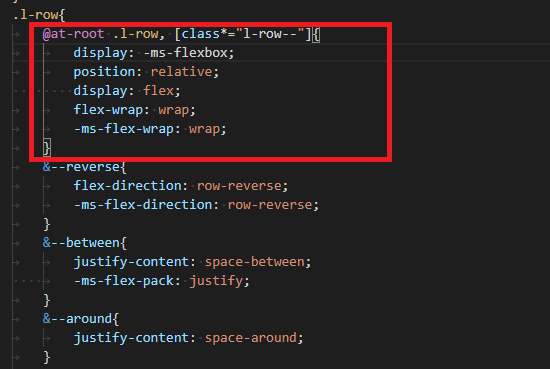Click the -ms-flex-wrap property name
Image resolution: width=550 pixels, height=369 pixels.
click(123, 129)
